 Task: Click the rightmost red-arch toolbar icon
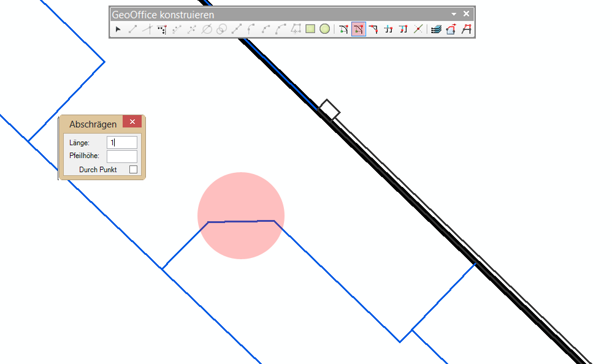466,29
